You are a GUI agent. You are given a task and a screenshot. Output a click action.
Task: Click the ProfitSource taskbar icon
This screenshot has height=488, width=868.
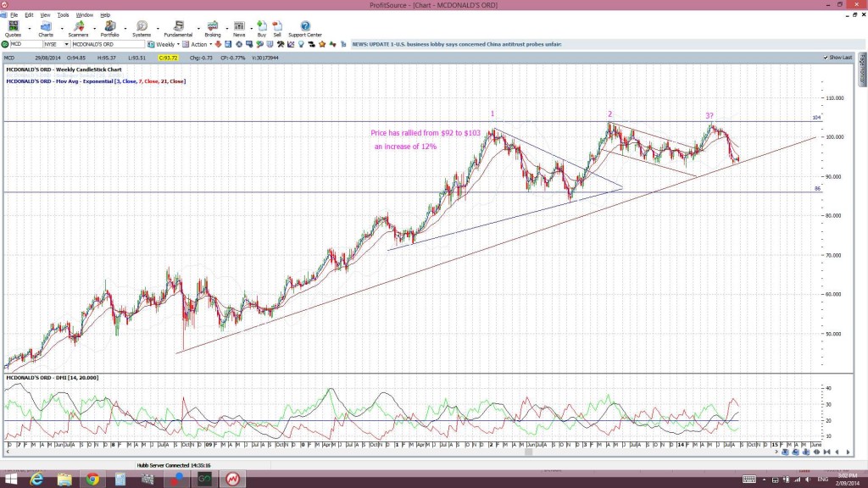232,480
